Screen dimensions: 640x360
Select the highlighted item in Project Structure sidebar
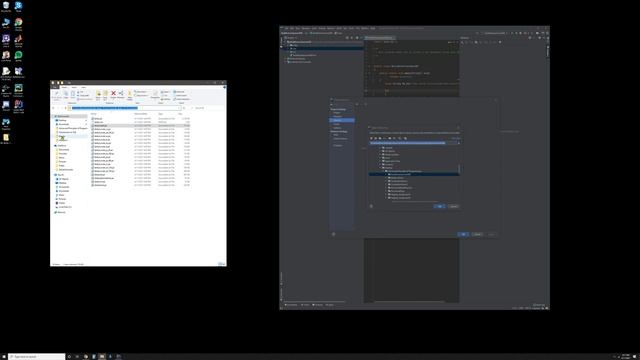[342, 120]
